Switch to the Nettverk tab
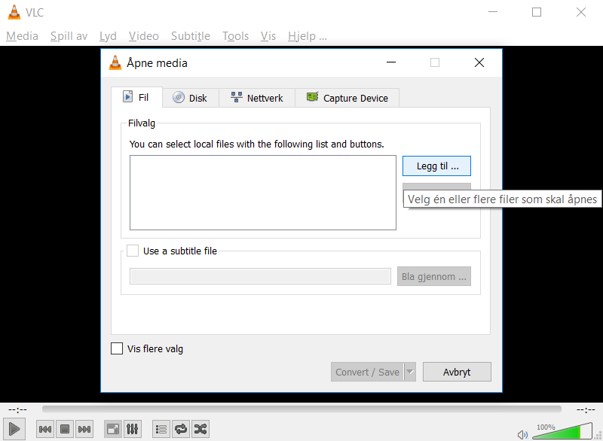 [x=257, y=98]
